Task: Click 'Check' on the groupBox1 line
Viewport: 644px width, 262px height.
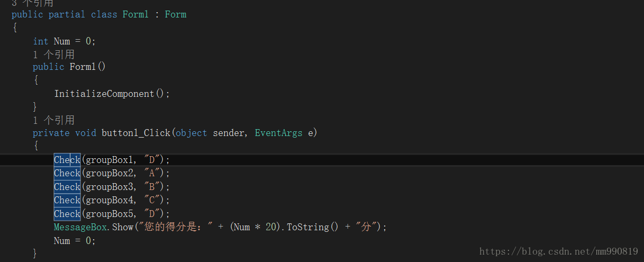Action: (67, 160)
